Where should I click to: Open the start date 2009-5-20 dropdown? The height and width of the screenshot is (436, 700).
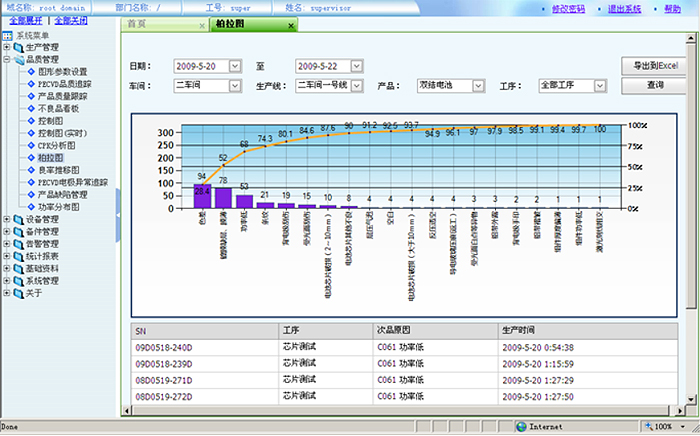click(x=235, y=66)
